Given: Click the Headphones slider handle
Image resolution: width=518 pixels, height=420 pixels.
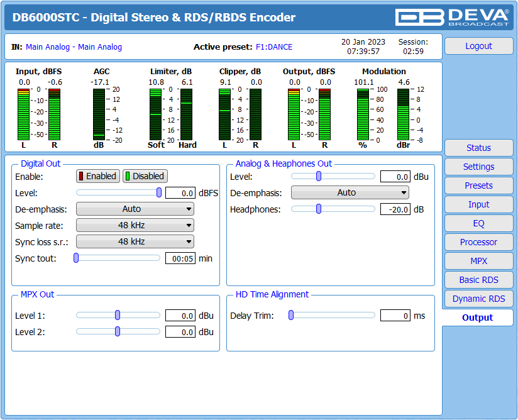Looking at the screenshot, I should tap(319, 209).
